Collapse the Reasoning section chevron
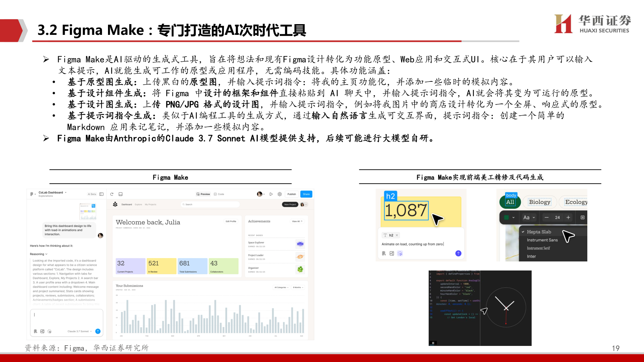 [46, 254]
